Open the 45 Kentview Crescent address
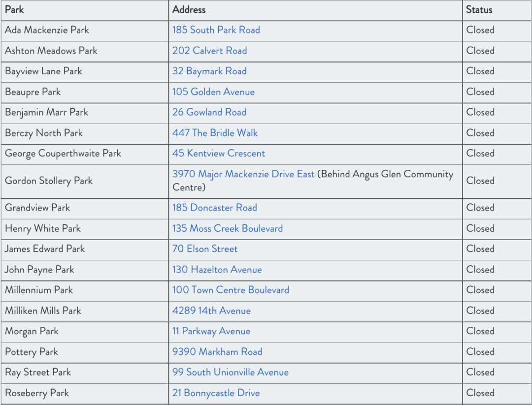This screenshot has height=405, width=532. [218, 154]
